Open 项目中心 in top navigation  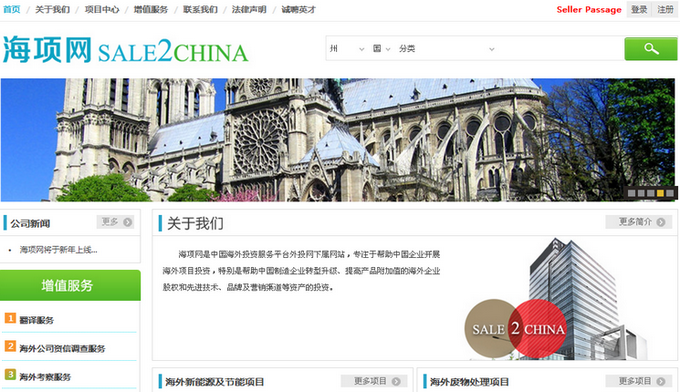[x=102, y=10]
